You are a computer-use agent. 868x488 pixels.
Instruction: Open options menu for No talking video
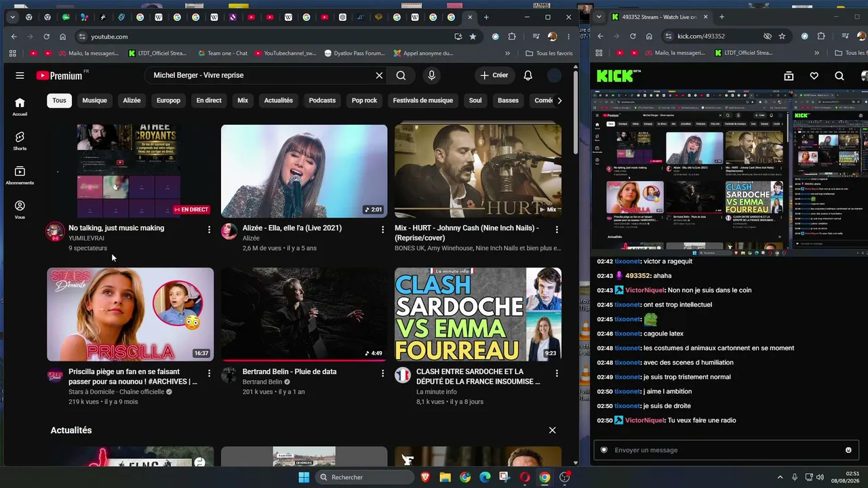pos(209,230)
